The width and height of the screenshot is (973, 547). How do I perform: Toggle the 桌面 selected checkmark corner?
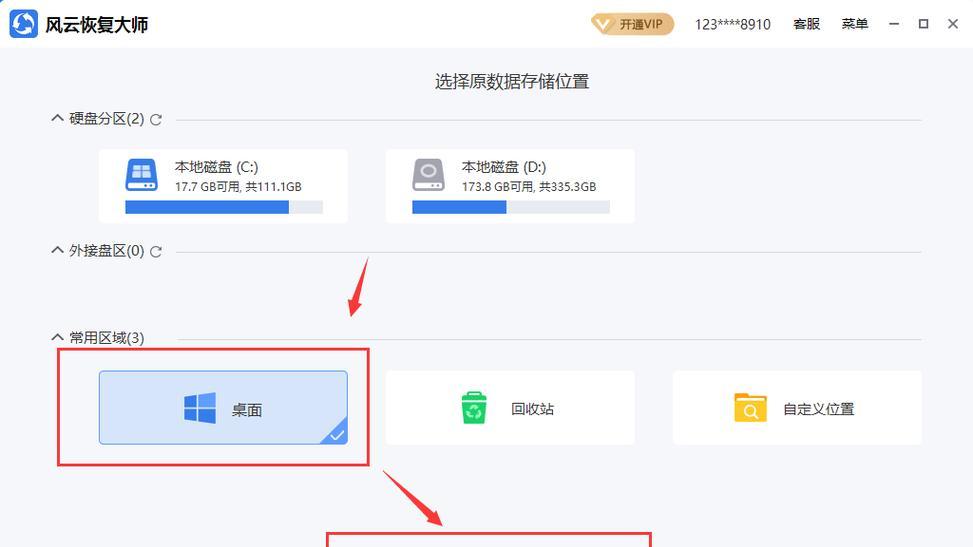tap(336, 434)
